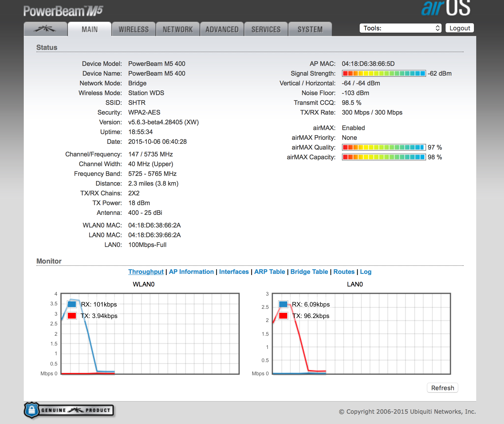Switch to the MAIN tab

[90, 29]
